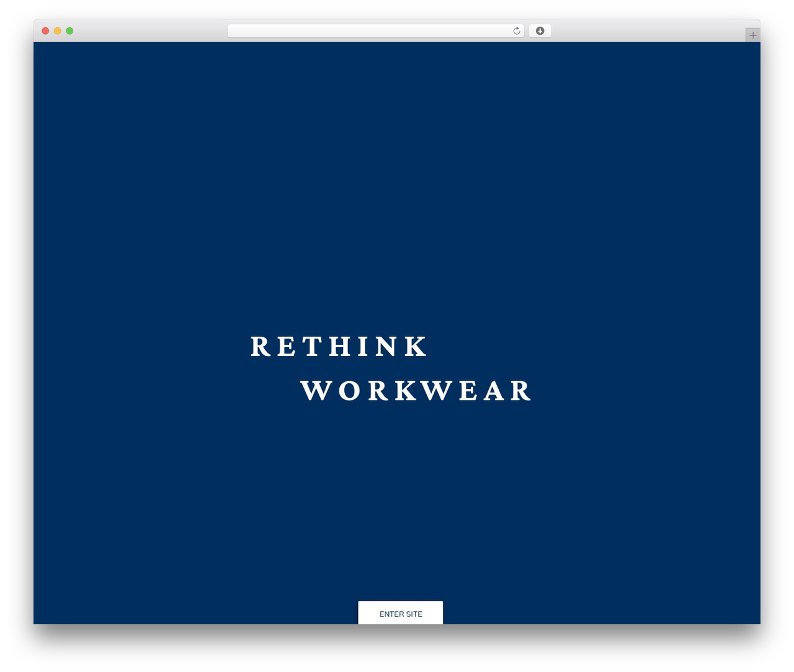Click the RETHINK heading text
The width and height of the screenshot is (794, 672).
[339, 347]
